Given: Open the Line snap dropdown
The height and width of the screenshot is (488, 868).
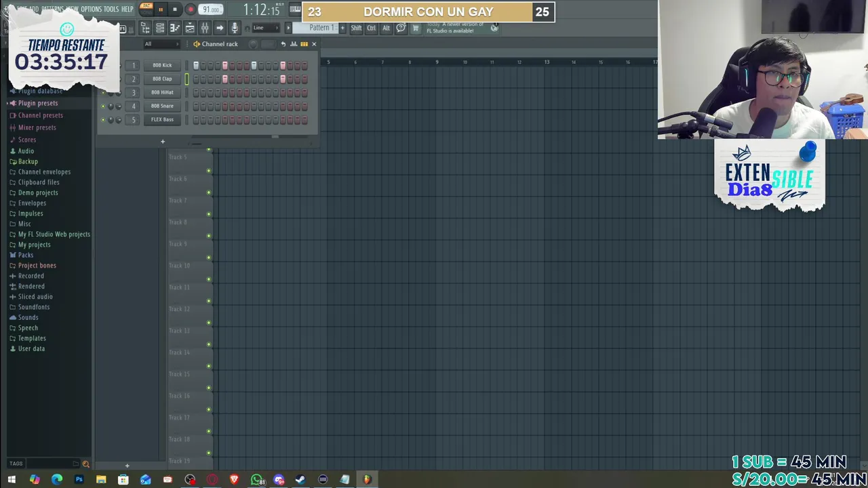Looking at the screenshot, I should coord(266,28).
